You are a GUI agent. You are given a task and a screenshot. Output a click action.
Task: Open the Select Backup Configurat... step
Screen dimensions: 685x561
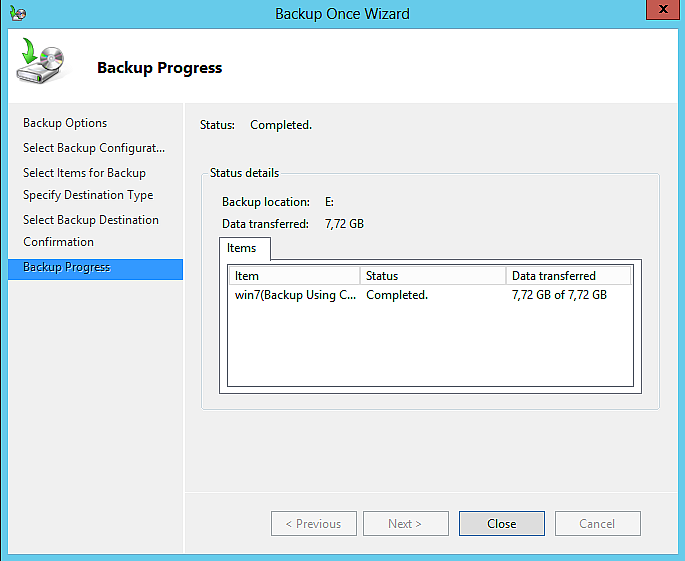coord(94,148)
